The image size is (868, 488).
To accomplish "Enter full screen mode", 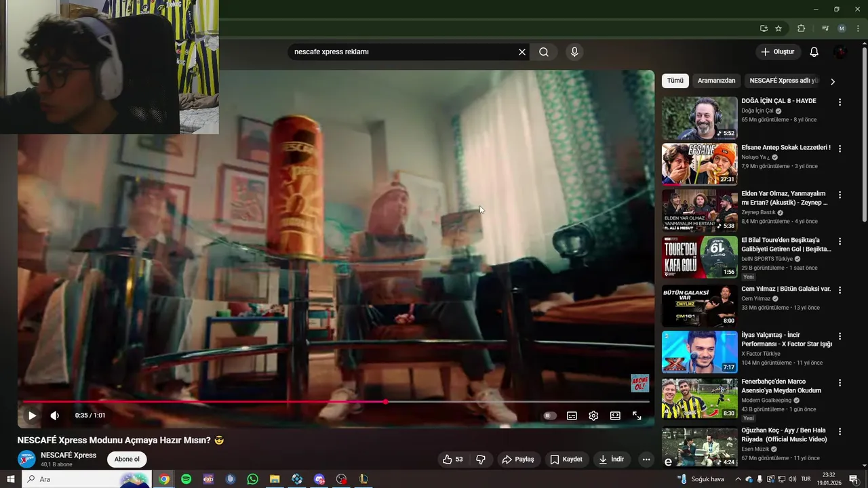I will (637, 415).
